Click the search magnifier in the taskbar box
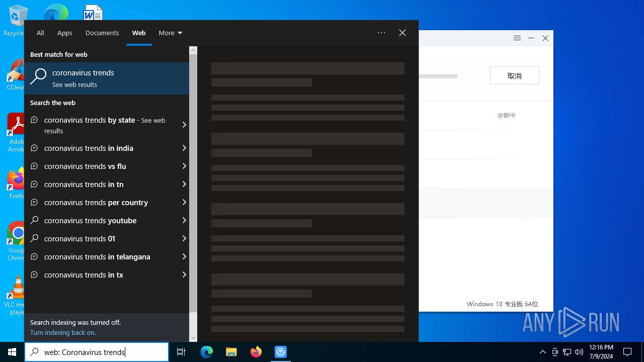644x362 pixels. tap(34, 352)
